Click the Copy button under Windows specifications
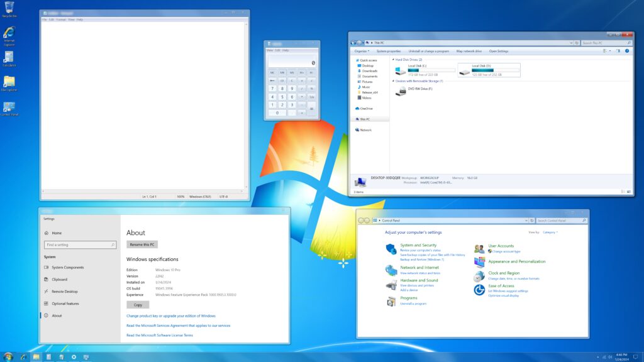 138,305
